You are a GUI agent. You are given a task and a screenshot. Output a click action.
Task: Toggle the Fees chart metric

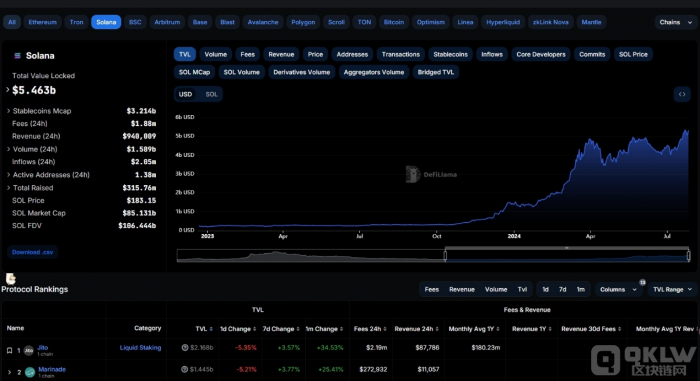[247, 54]
